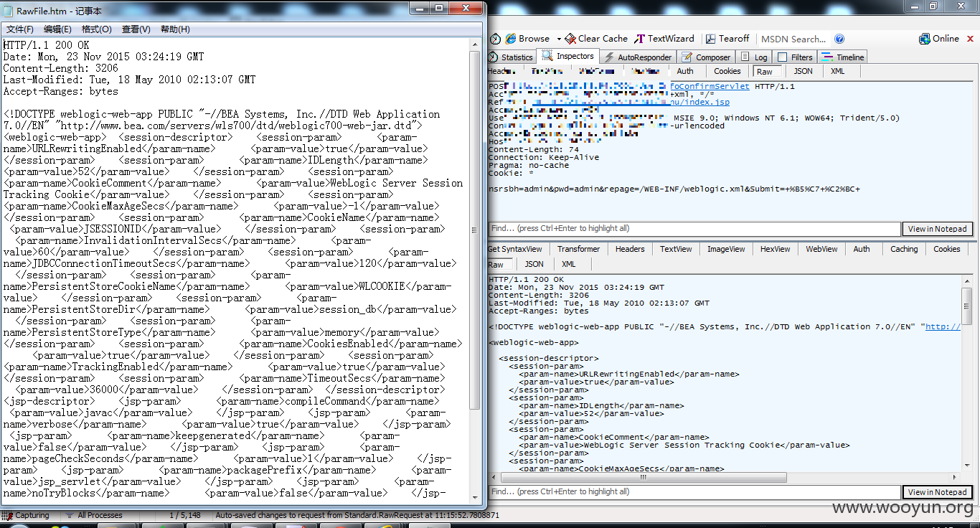Open the Log tab
The width and height of the screenshot is (980, 528).
pos(754,57)
